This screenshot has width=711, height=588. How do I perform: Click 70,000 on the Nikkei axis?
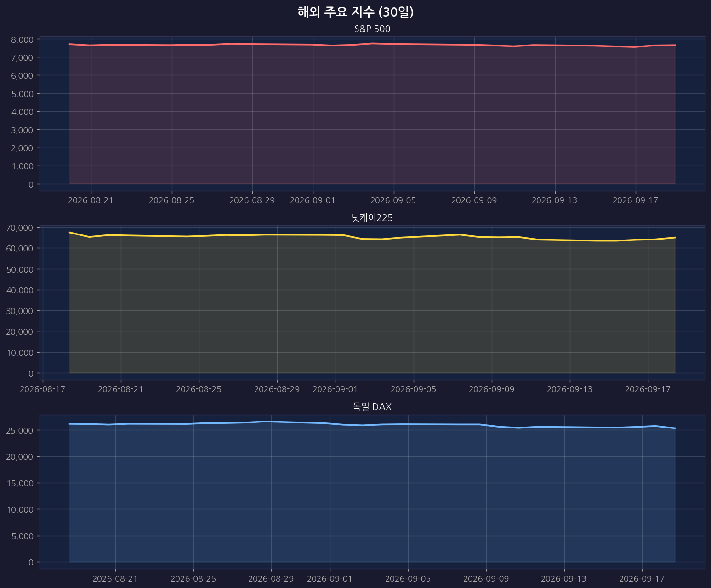[20, 228]
